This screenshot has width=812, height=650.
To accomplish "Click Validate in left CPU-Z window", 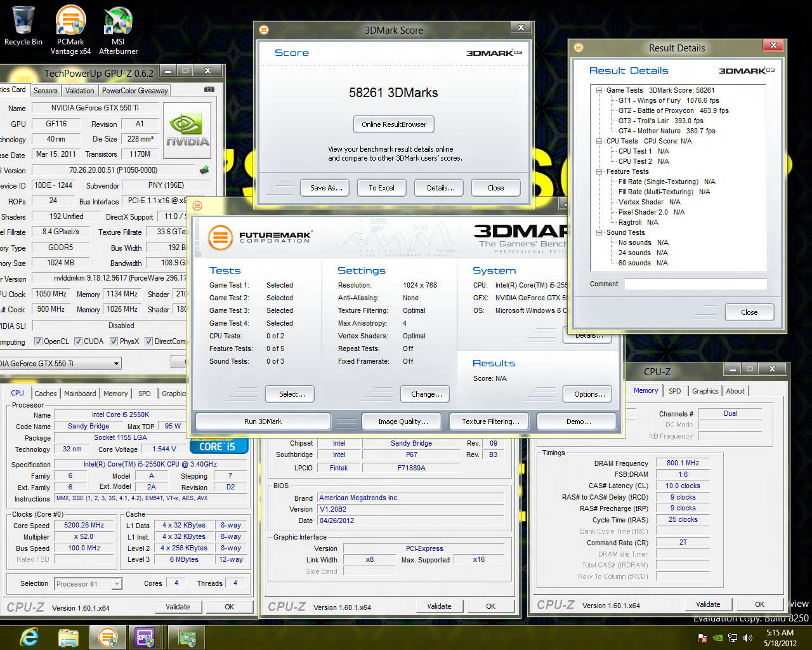I will coord(178,607).
